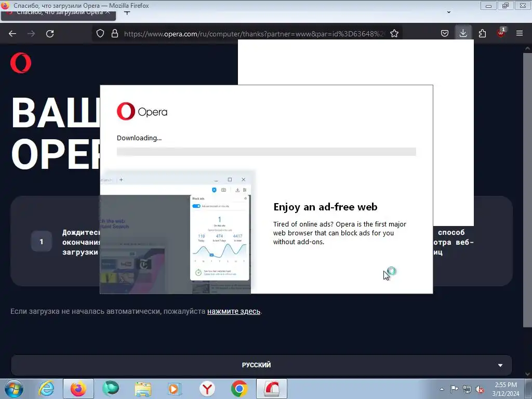Open the Firefox extensions menu
The height and width of the screenshot is (399, 532).
pos(482,34)
